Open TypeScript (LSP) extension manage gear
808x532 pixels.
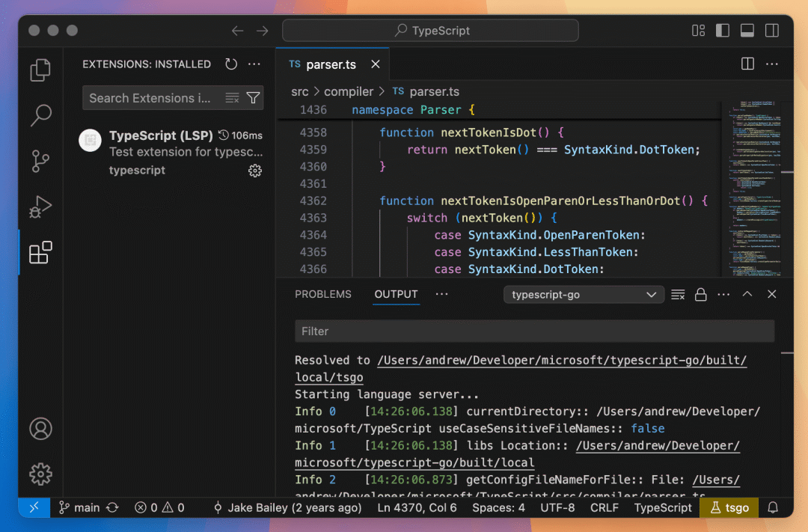[255, 171]
